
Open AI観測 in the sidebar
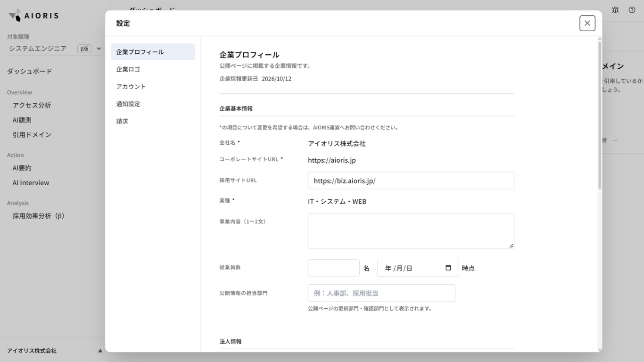(22, 120)
